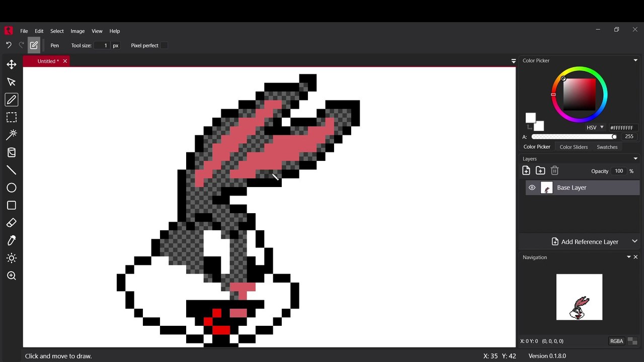
Task: Open the Edit menu
Action: 39,31
